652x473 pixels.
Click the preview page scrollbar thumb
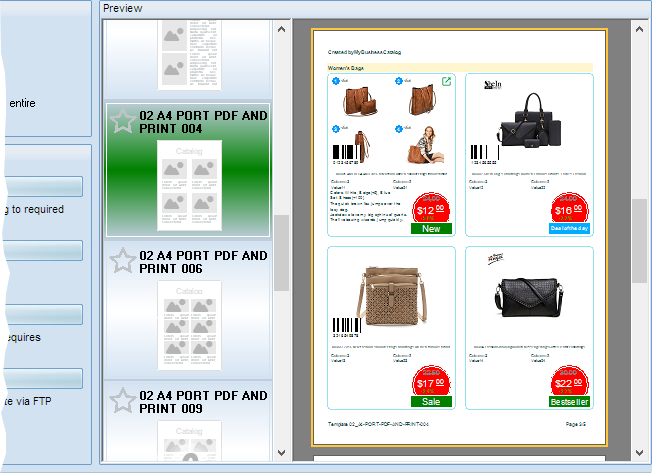[x=640, y=241]
